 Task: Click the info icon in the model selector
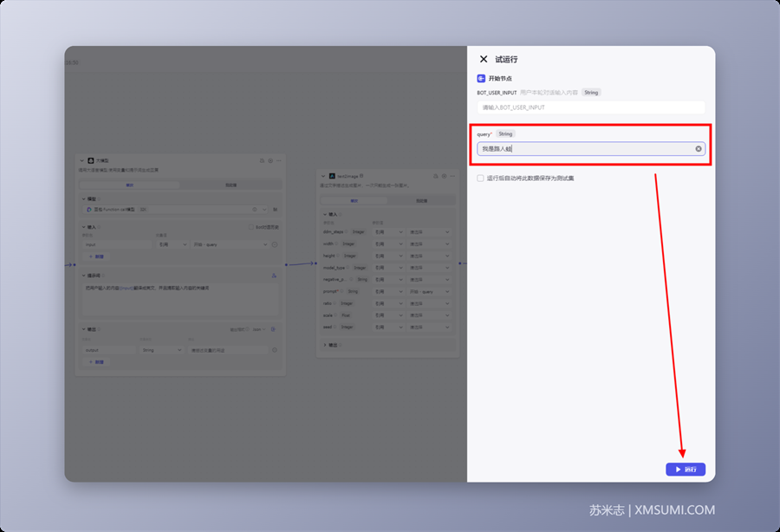point(255,210)
